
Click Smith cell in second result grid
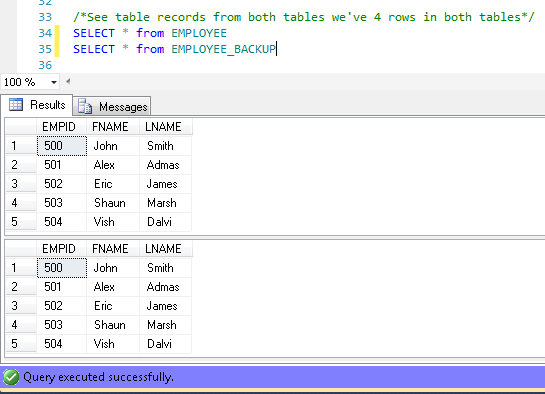pyautogui.click(x=165, y=268)
